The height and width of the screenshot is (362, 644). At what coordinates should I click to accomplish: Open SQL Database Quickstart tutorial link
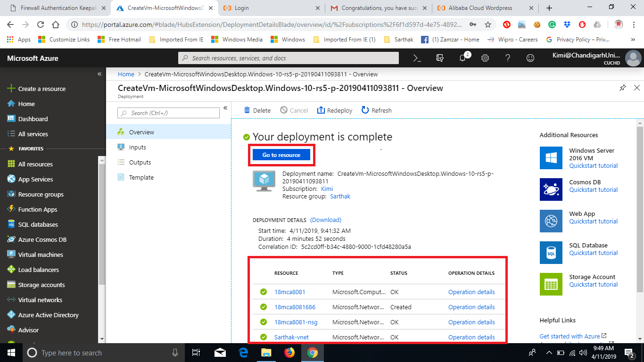593,253
